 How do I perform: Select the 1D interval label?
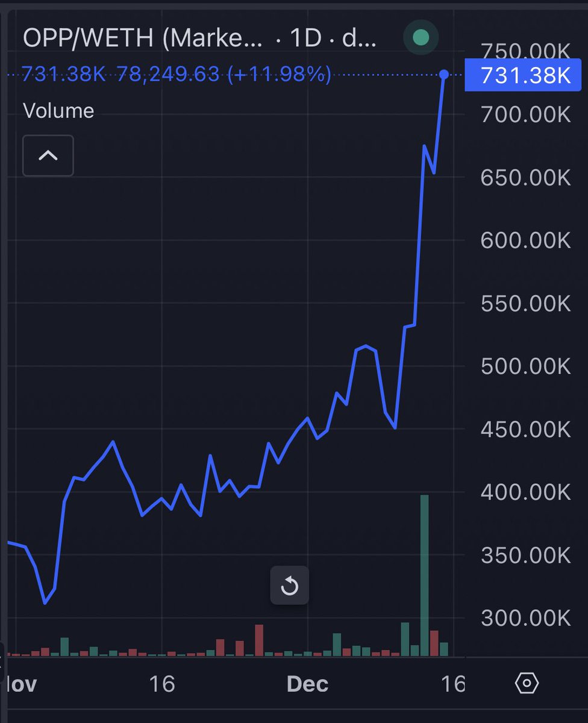305,38
